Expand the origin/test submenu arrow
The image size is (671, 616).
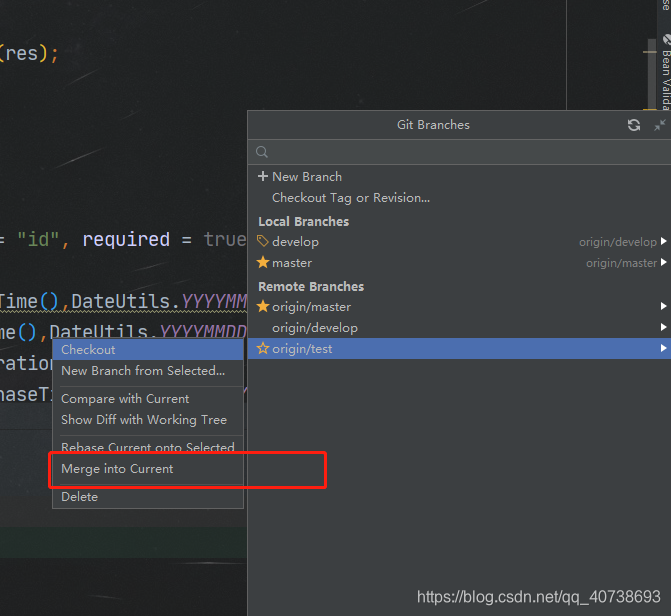[x=663, y=348]
